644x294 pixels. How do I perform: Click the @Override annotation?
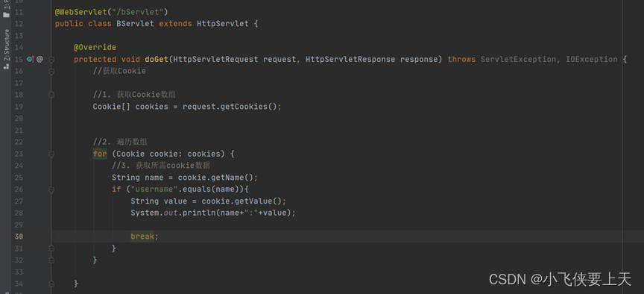[95, 47]
